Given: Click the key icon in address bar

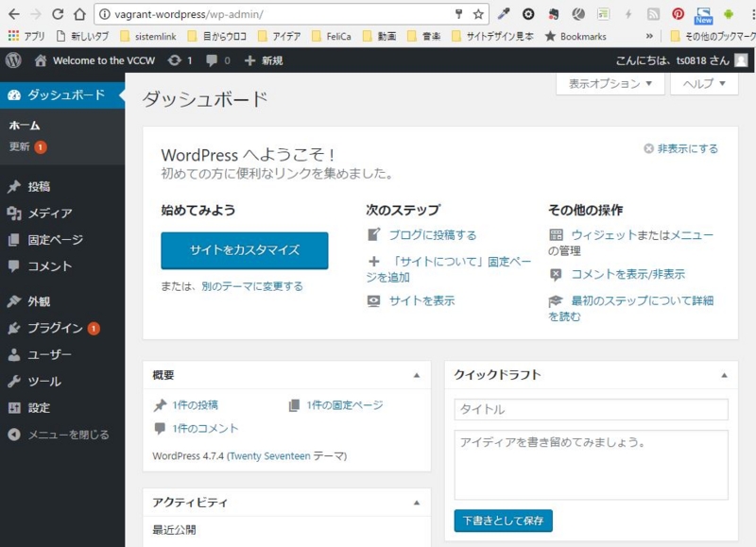Looking at the screenshot, I should [458, 14].
